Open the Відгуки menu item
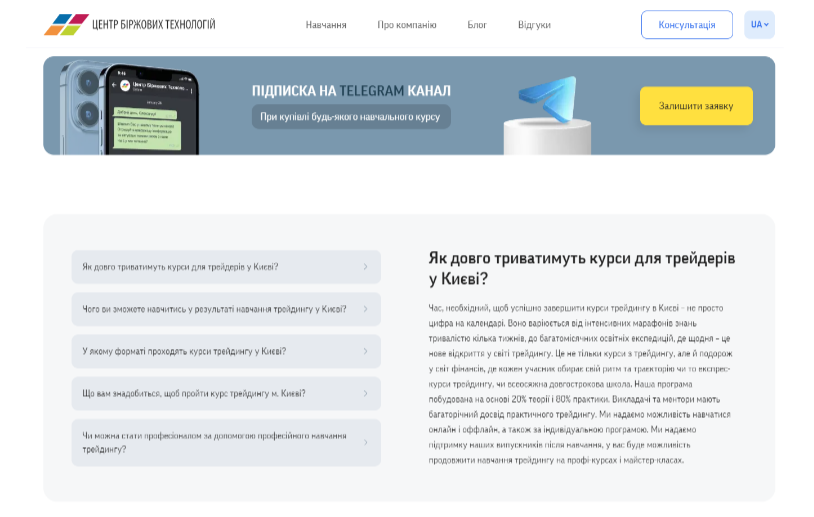Image resolution: width=814 pixels, height=517 pixels. click(x=534, y=25)
